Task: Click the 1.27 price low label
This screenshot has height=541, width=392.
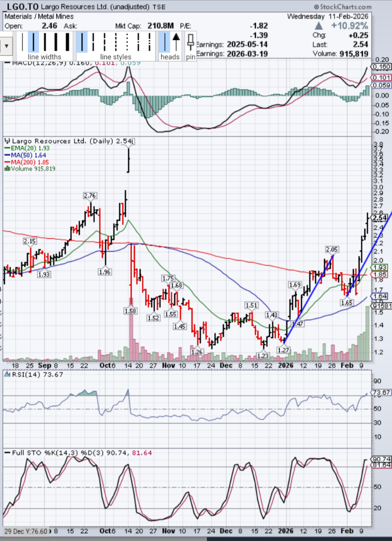Action: [x=284, y=350]
